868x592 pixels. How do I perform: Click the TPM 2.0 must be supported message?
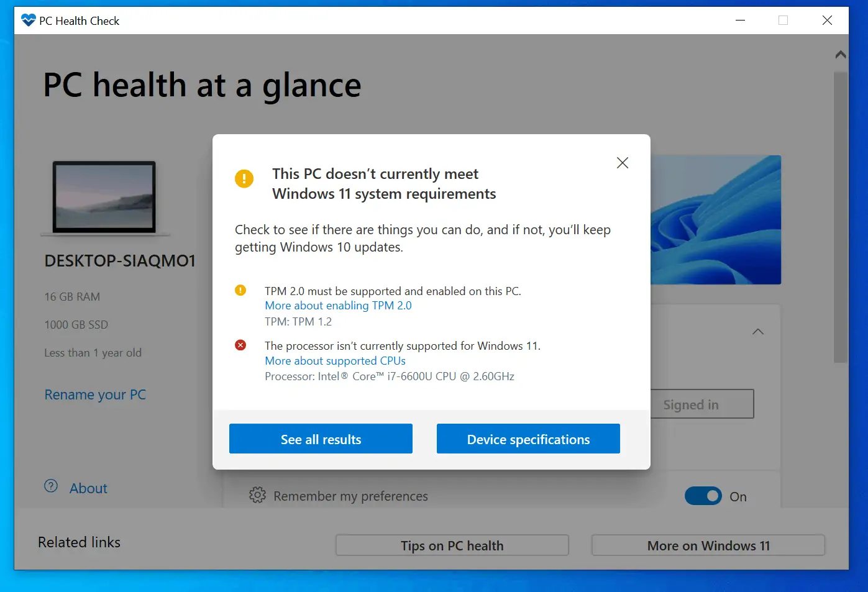pos(393,291)
